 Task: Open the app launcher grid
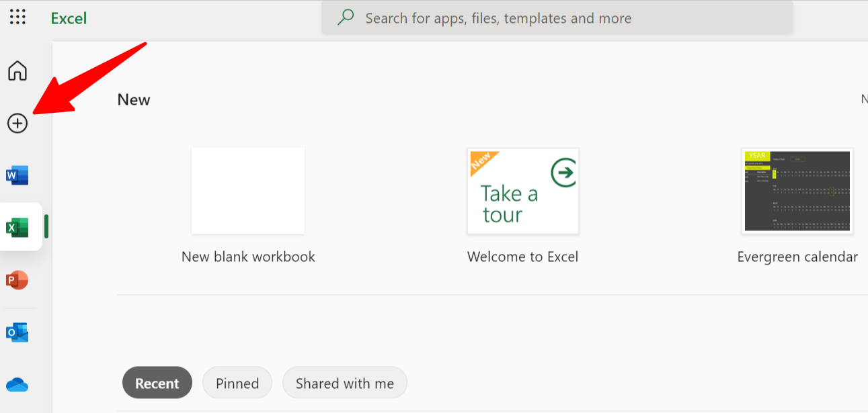tap(17, 17)
